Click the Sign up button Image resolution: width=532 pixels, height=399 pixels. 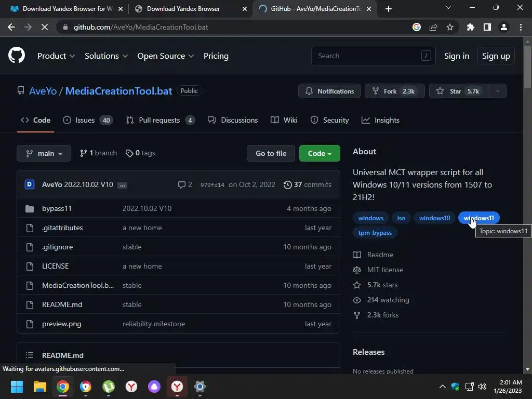coord(496,56)
